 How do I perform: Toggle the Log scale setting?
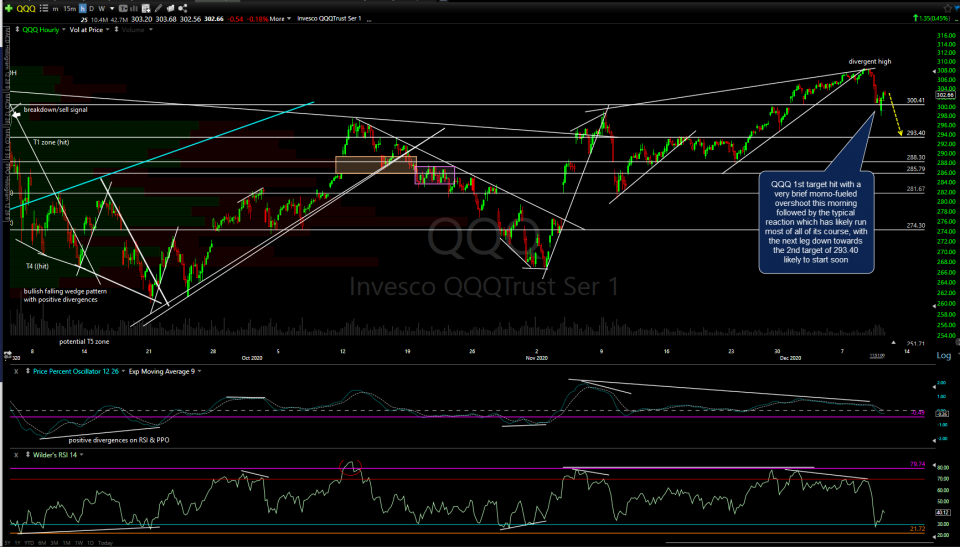943,355
